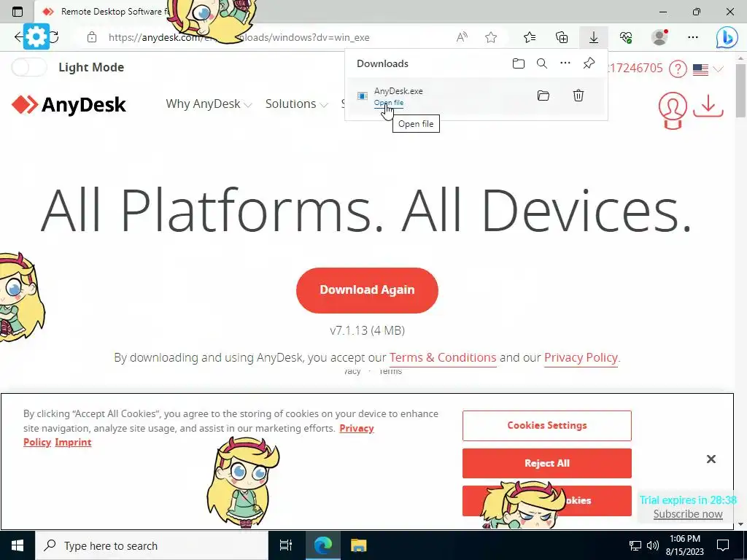The image size is (747, 560).
Task: Add this page to favorites star
Action: point(491,38)
